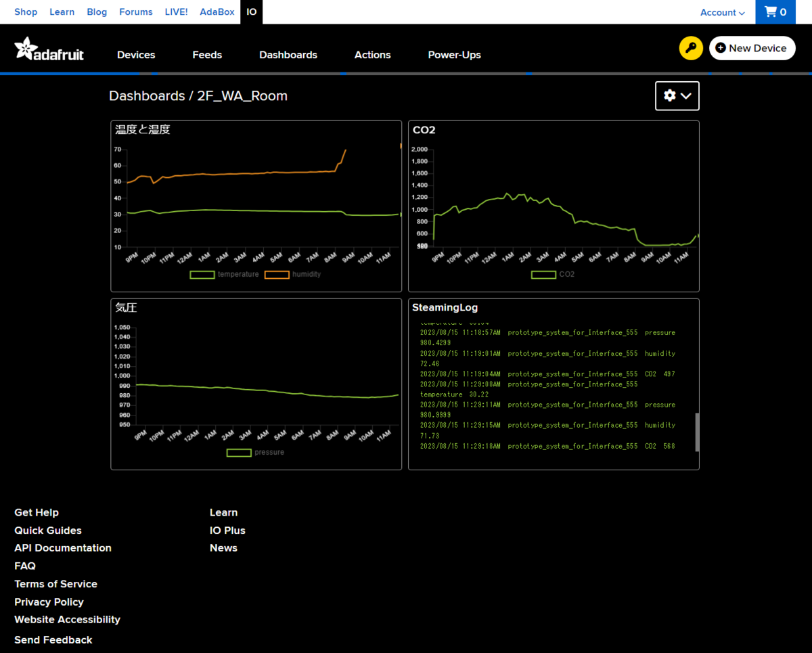Screen dimensions: 812x653
Task: Click the 温度と湿度 chart title
Action: (143, 129)
